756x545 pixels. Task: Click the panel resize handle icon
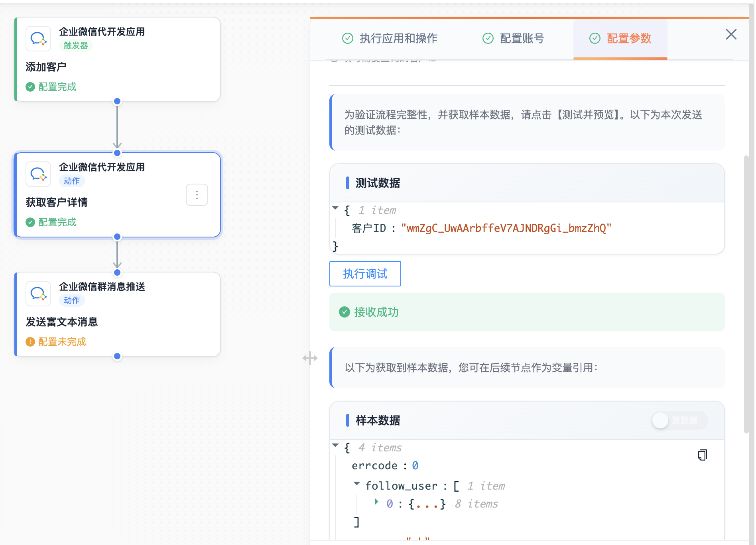point(310,358)
